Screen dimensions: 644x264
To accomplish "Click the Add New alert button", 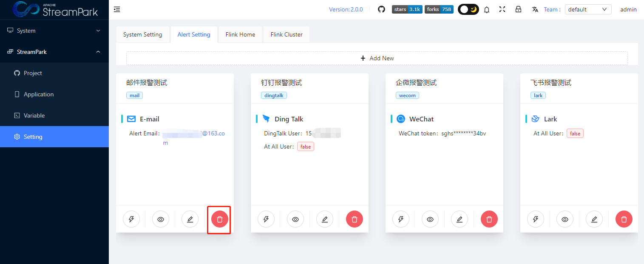I will [x=377, y=58].
